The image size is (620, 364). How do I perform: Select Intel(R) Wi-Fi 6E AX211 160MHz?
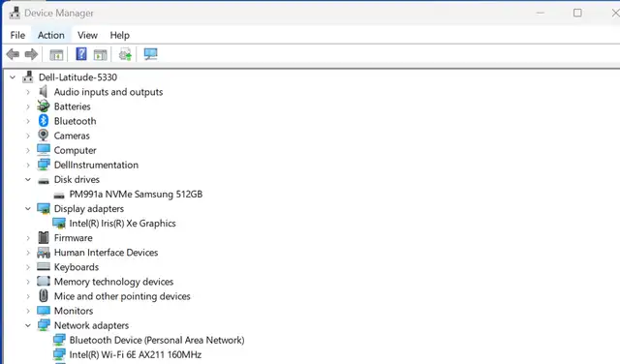[136, 354]
